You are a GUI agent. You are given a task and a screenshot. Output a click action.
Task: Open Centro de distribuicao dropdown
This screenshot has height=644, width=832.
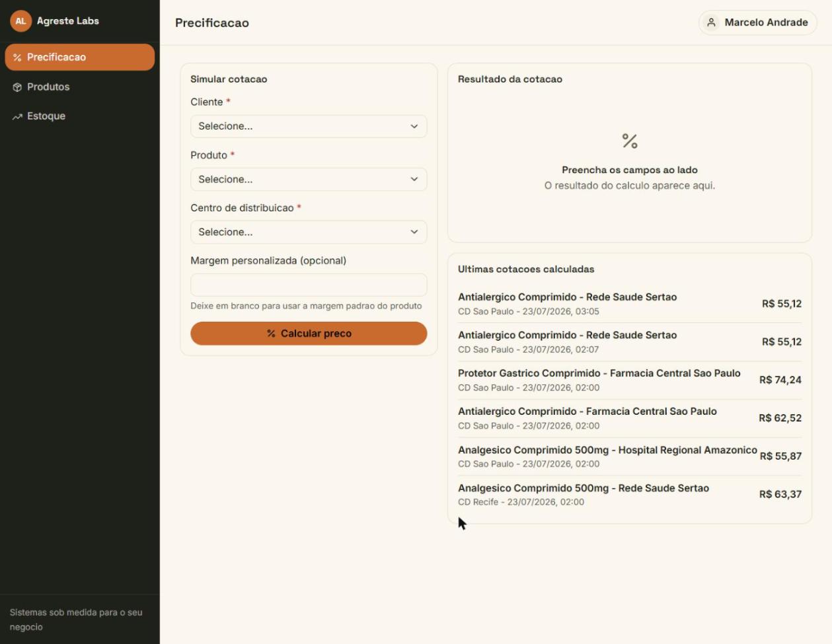(309, 232)
